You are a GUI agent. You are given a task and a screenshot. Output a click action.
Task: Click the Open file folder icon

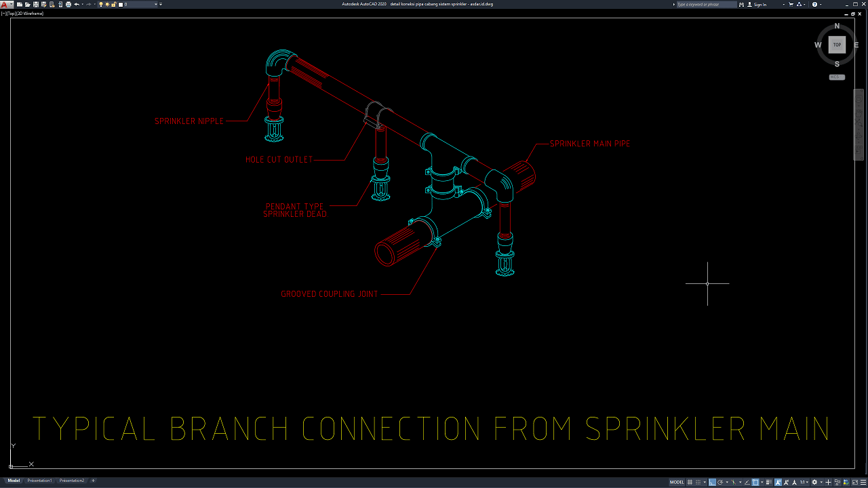27,4
